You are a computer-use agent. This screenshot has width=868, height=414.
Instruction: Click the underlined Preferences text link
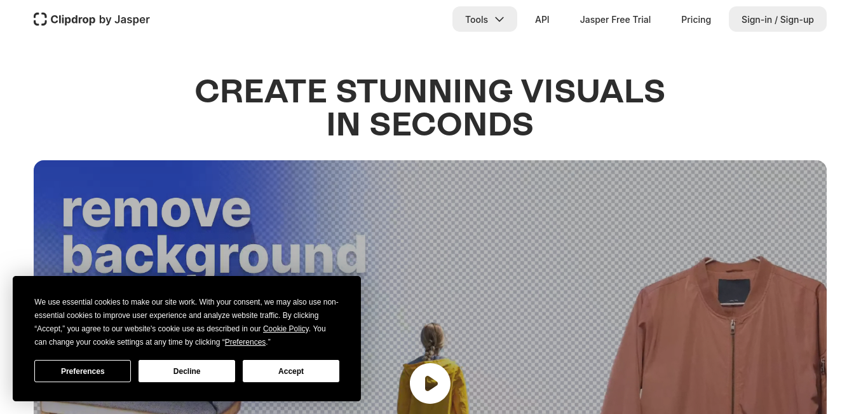[245, 342]
